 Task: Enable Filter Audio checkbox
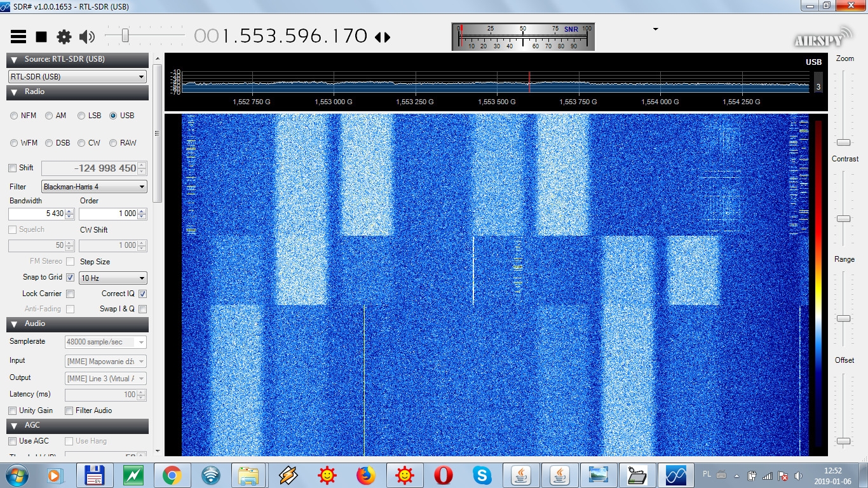[69, 410]
